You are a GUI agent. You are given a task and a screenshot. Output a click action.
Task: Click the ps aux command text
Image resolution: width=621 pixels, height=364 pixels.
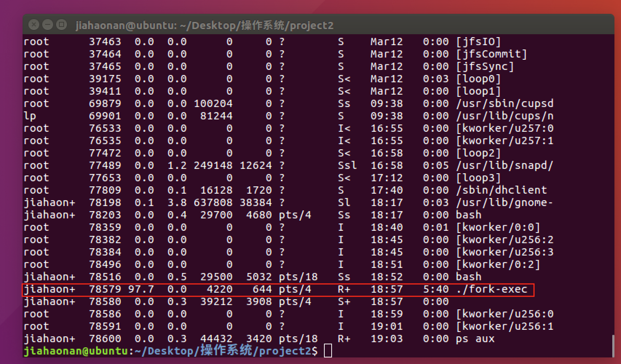point(475,339)
